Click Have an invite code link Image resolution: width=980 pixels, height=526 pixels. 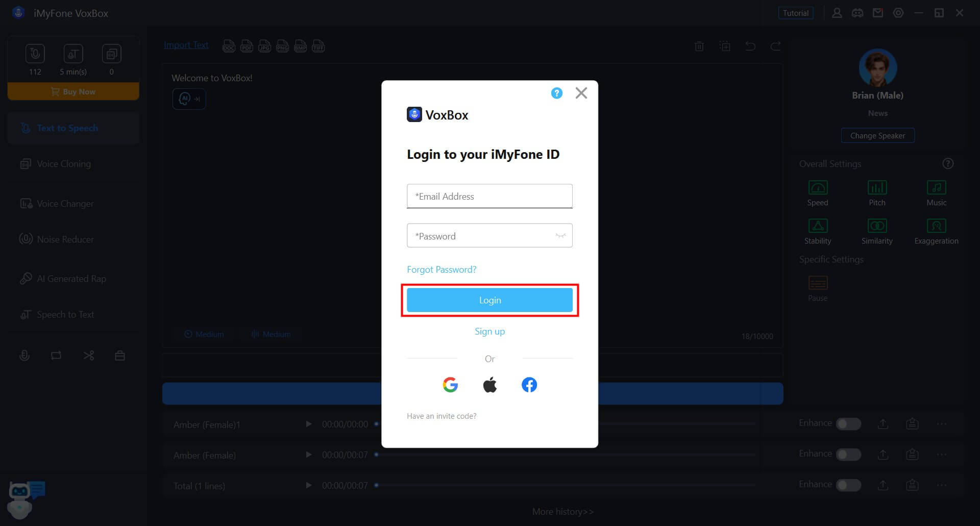(x=442, y=416)
